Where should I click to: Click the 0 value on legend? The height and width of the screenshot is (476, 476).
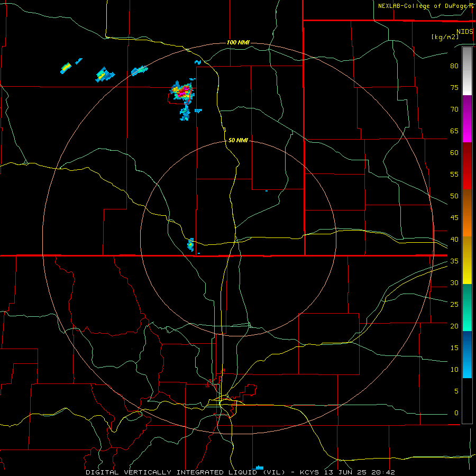(456, 413)
